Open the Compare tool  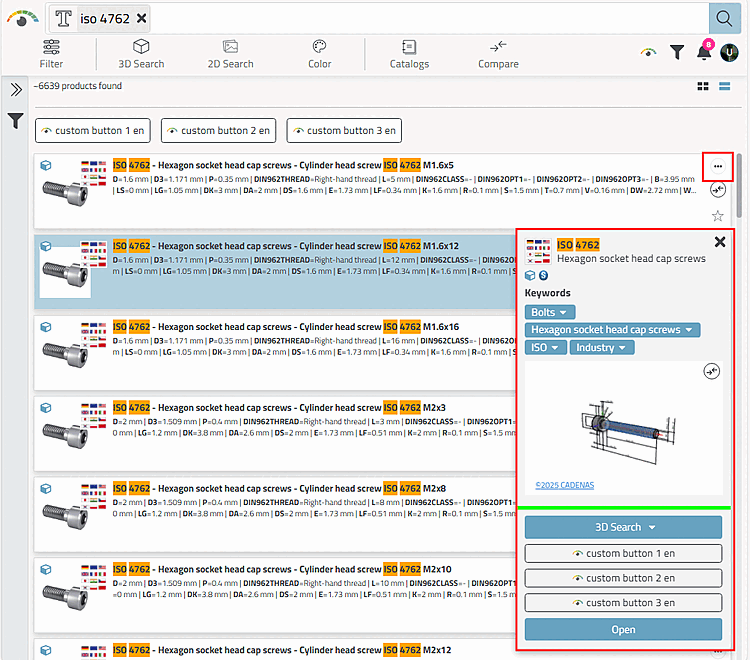498,54
